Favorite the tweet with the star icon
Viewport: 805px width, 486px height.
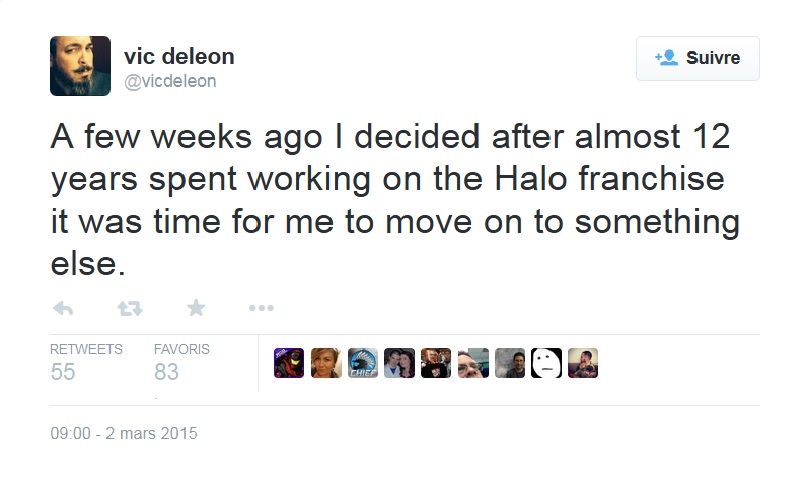(x=196, y=309)
